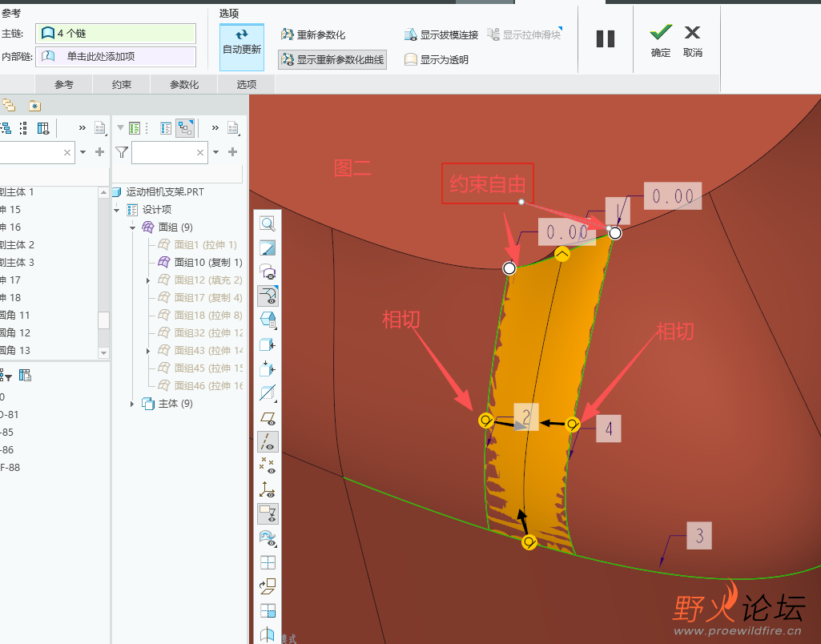Click 显示拔模连接 option
This screenshot has height=644, width=821.
tap(441, 35)
